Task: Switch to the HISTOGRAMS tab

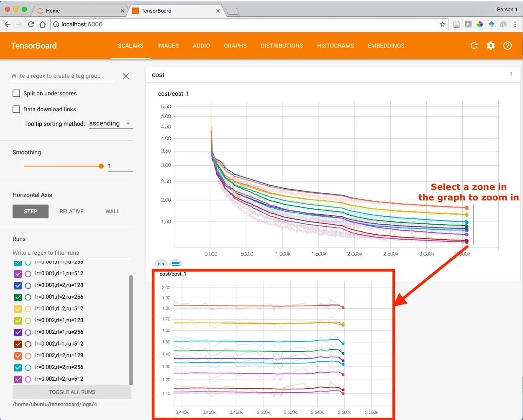Action: coord(336,46)
